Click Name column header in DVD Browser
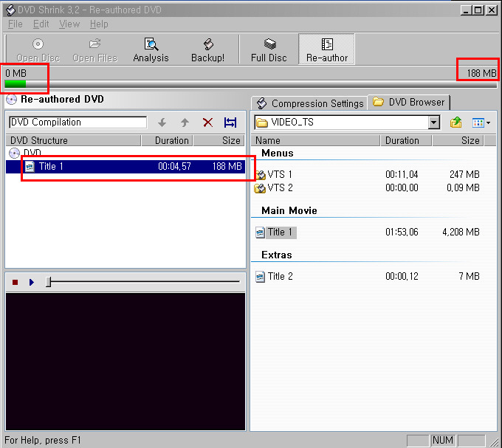 tap(316, 140)
